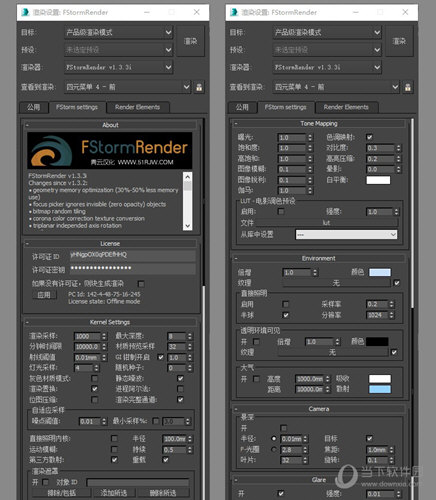This screenshot has width=436, height=500.
Task: Click the FStormRender logo banner
Action: (x=110, y=151)
